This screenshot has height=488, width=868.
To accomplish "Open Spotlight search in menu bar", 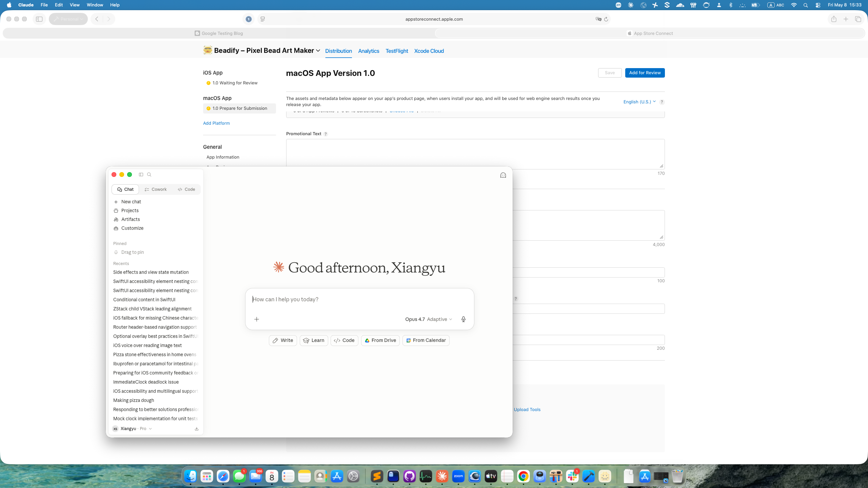I will [806, 5].
